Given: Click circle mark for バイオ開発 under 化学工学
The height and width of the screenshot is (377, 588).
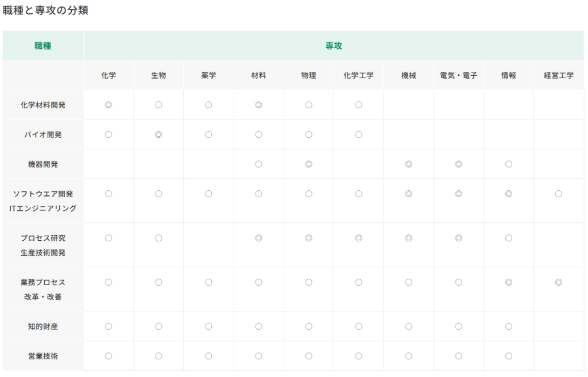Looking at the screenshot, I should (x=359, y=134).
